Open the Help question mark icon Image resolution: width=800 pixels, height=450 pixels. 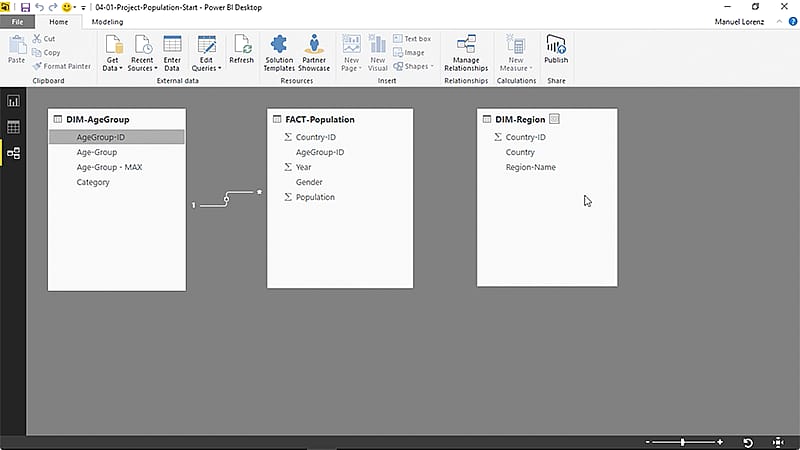[x=793, y=21]
